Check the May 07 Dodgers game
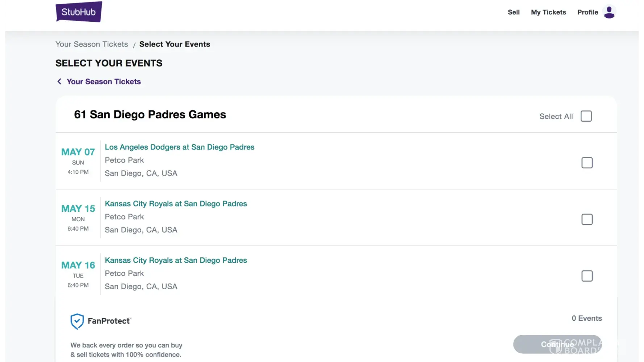644x362 pixels. (x=587, y=163)
